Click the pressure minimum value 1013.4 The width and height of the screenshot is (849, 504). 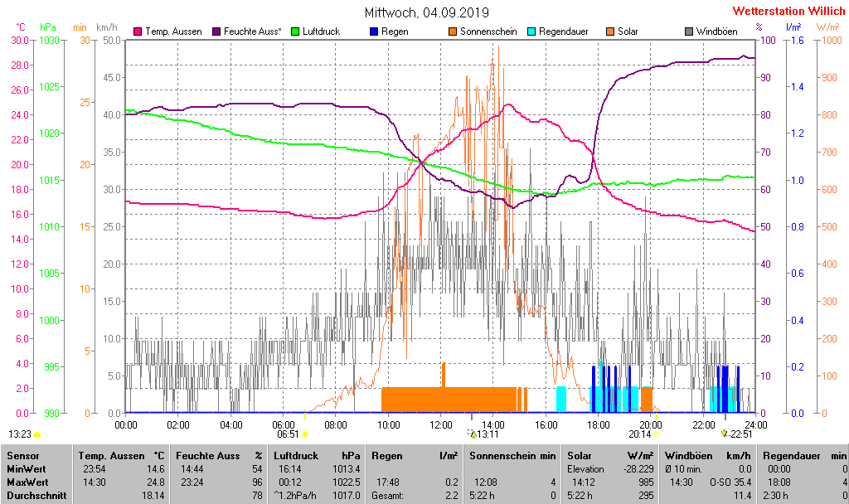click(346, 469)
